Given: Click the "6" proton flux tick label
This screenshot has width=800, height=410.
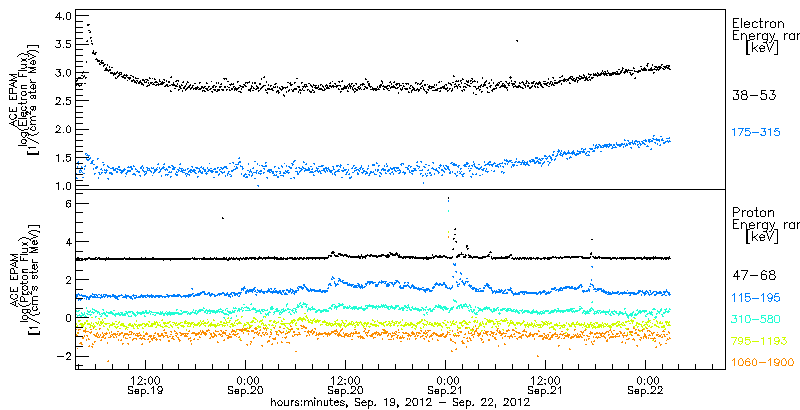Looking at the screenshot, I should click(x=67, y=203).
